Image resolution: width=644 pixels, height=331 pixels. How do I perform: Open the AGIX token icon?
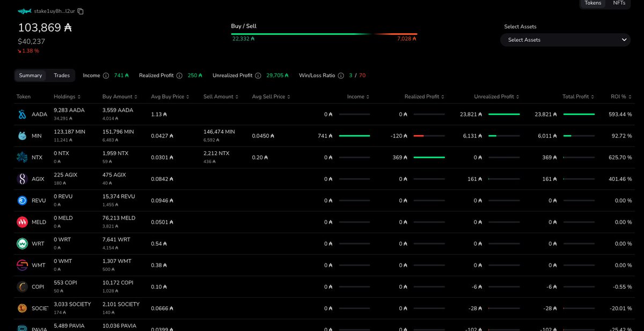coord(22,179)
